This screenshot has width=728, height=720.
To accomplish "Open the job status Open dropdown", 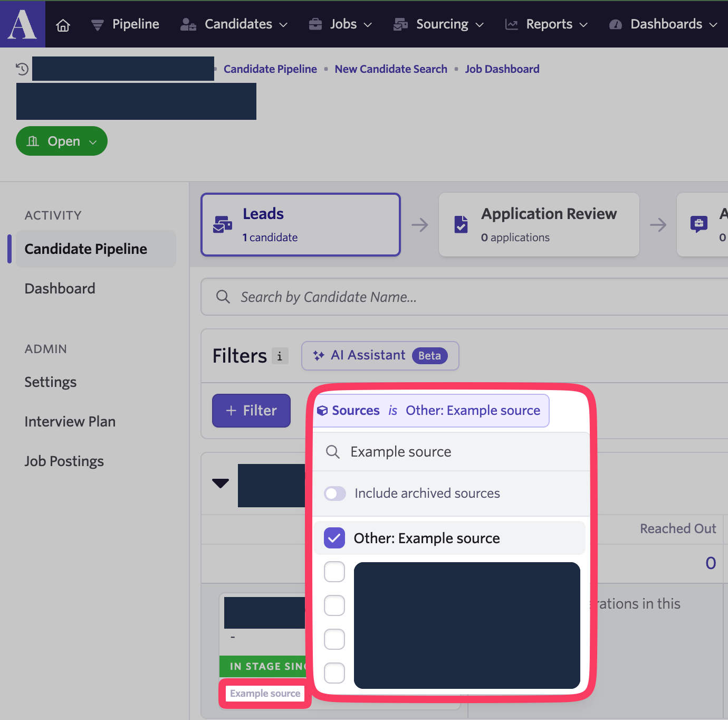I will click(62, 141).
